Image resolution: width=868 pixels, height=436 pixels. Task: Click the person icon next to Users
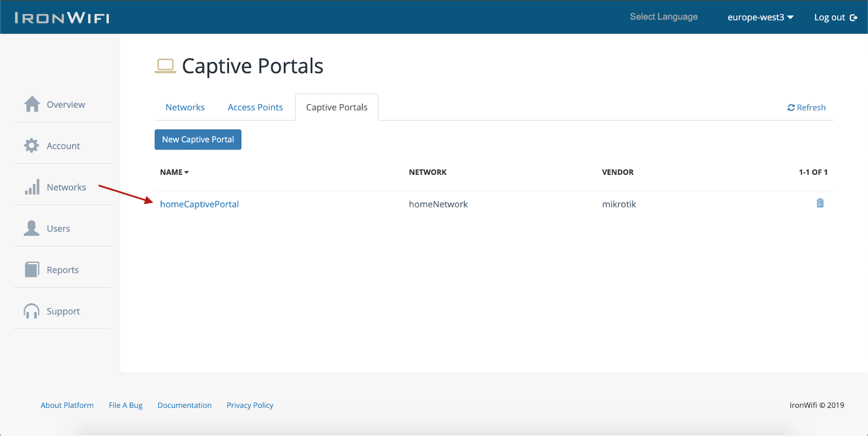point(31,228)
